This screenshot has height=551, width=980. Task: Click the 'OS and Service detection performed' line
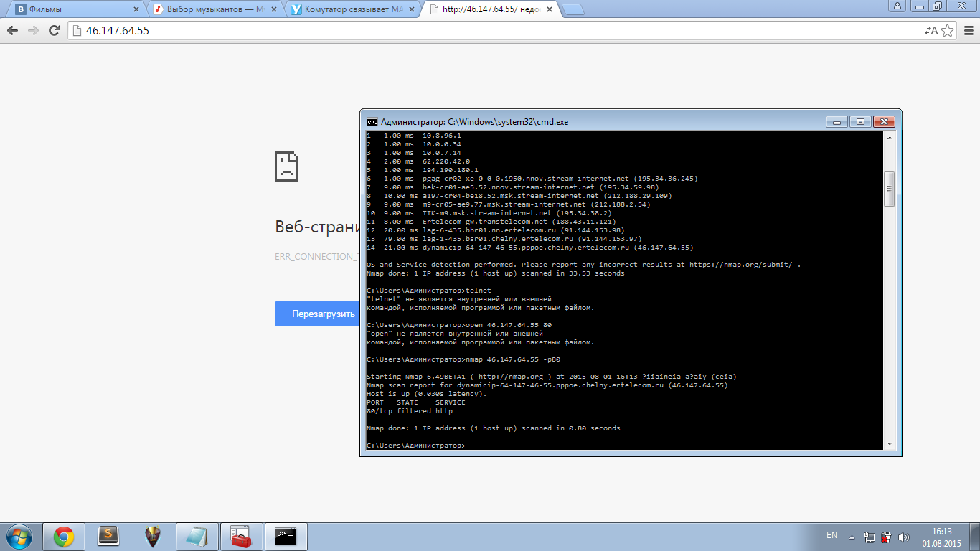583,265
